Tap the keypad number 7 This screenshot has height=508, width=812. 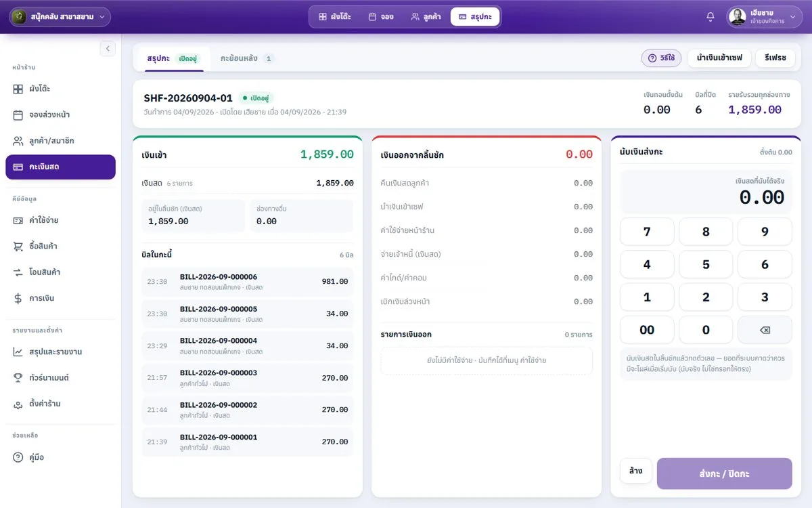tap(647, 232)
